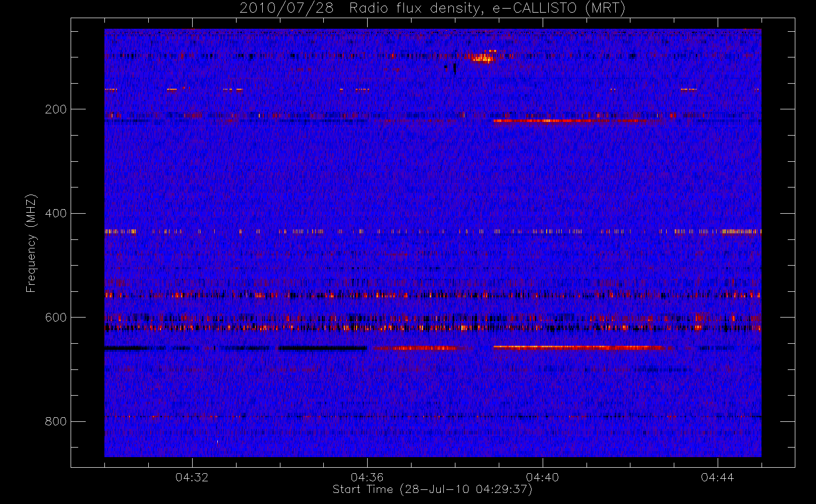The height and width of the screenshot is (504, 816).
Task: Click the "04:32" time tick label
Action: click(x=192, y=477)
